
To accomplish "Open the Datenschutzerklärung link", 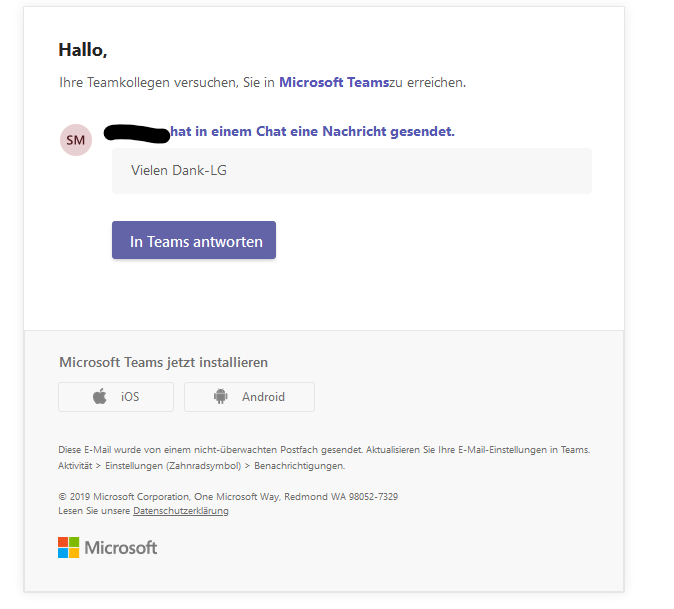I will [181, 511].
